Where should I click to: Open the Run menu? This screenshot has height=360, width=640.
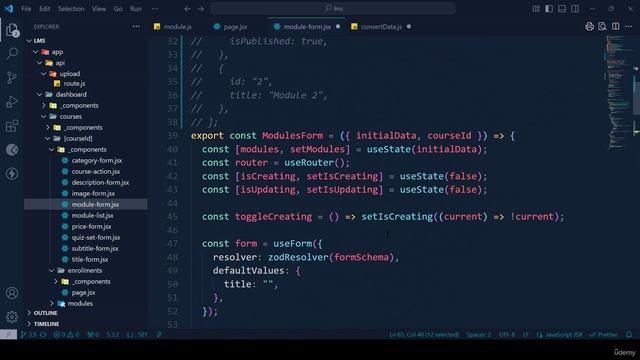point(136,9)
